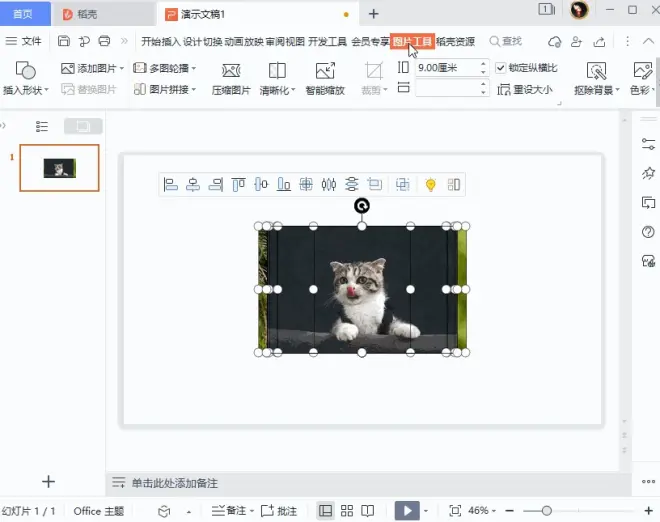The image size is (660, 522).
Task: Click the star animation sidebar icon
Action: [648, 173]
